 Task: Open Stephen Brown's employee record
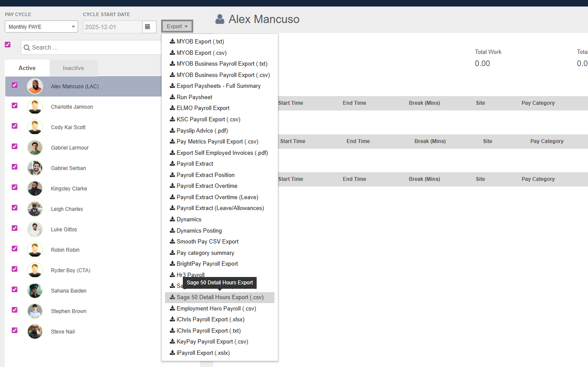[x=69, y=311]
